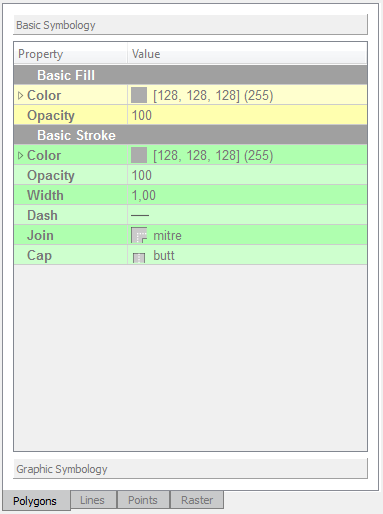Screen dimensions: 383x514
Task: Collapse the Basic Symbology section header
Action: point(190,25)
